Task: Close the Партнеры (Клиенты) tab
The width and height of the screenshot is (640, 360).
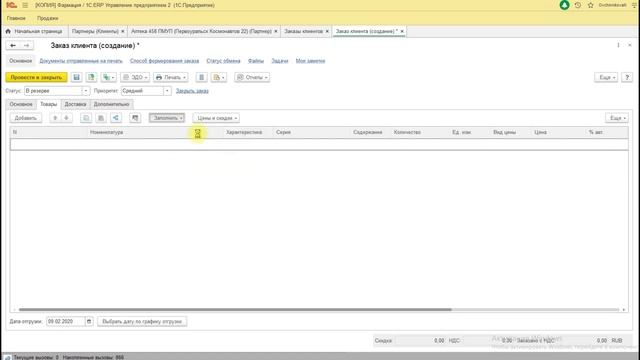Action: click(x=122, y=31)
